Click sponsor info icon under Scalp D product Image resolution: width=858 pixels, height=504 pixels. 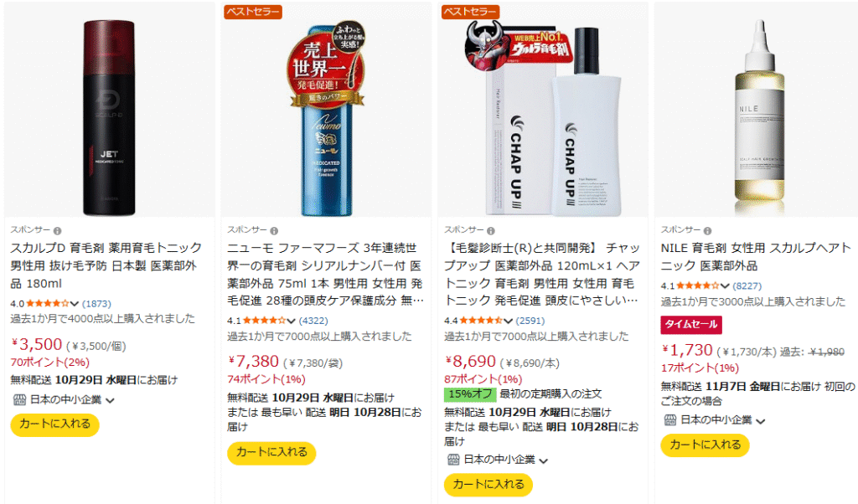[x=58, y=231]
